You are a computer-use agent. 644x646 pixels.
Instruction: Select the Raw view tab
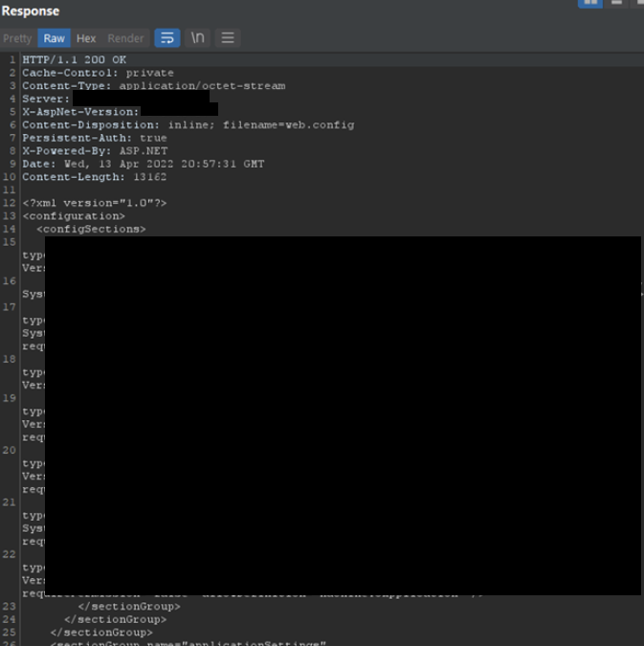54,38
